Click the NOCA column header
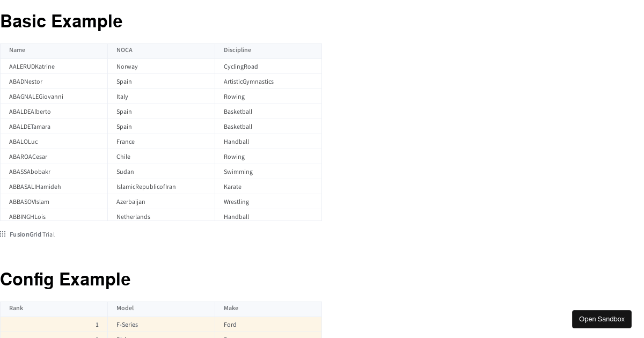This screenshot has width=644, height=338. (x=124, y=50)
